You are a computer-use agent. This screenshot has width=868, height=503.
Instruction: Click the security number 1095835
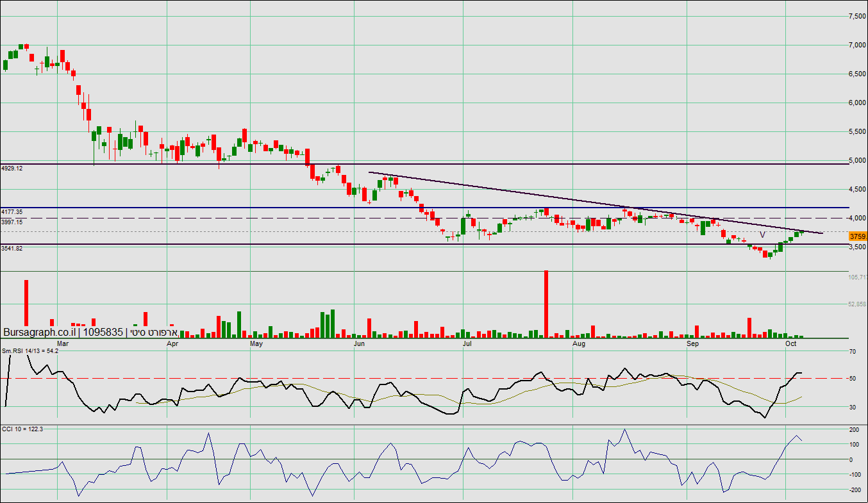(103, 332)
